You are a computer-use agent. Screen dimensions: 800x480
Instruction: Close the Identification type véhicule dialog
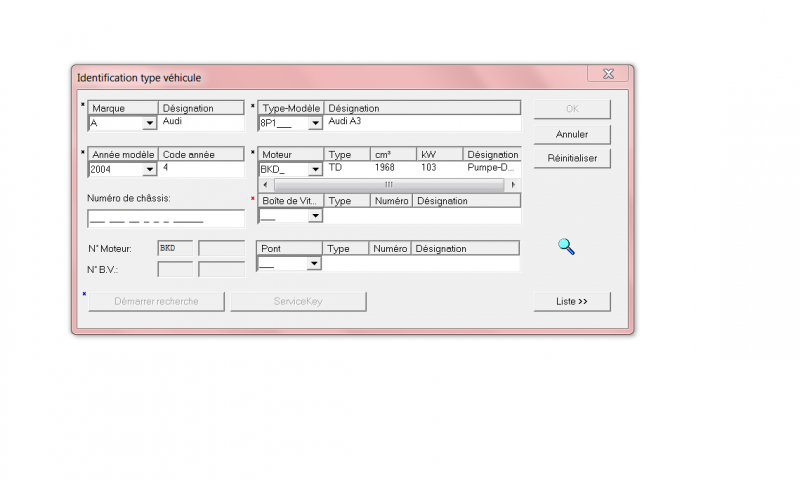pyautogui.click(x=608, y=74)
